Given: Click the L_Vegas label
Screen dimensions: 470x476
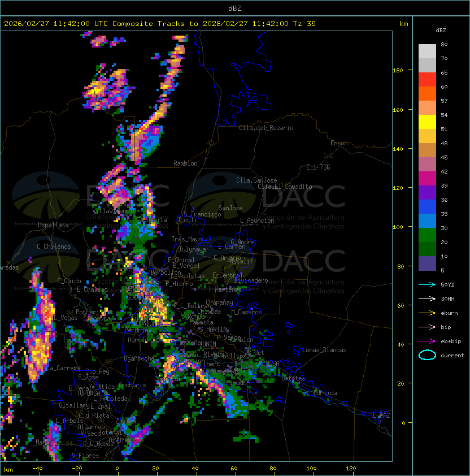Looking at the screenshot, I should coord(66,318).
